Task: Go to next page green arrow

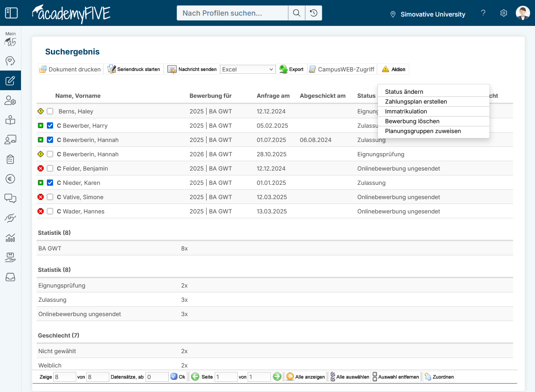Action: [277, 377]
